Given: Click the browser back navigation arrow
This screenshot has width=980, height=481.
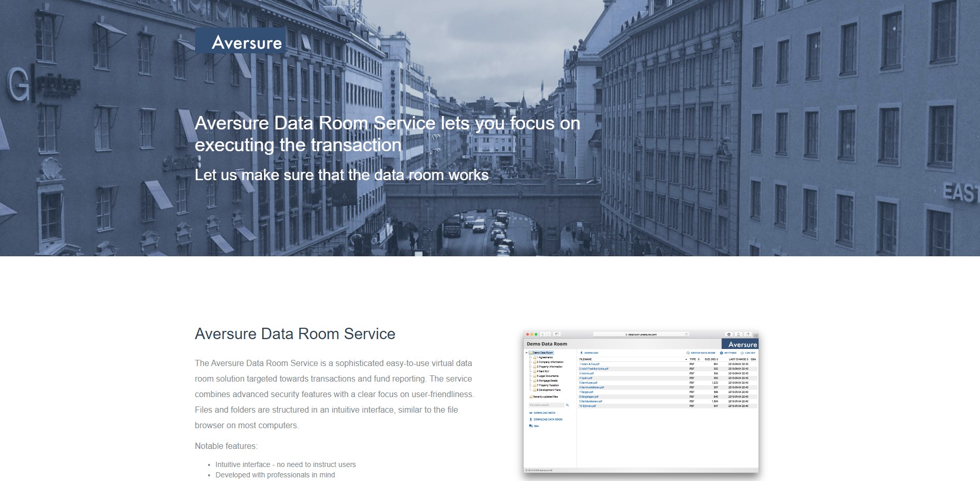Looking at the screenshot, I should coord(542,334).
